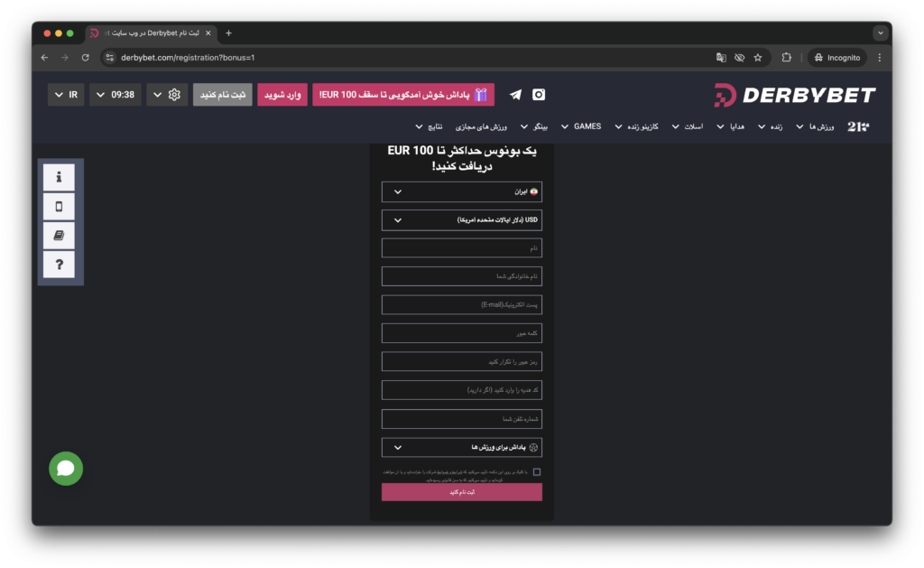Open the question mark help icon
This screenshot has height=568, width=924.
click(x=59, y=265)
